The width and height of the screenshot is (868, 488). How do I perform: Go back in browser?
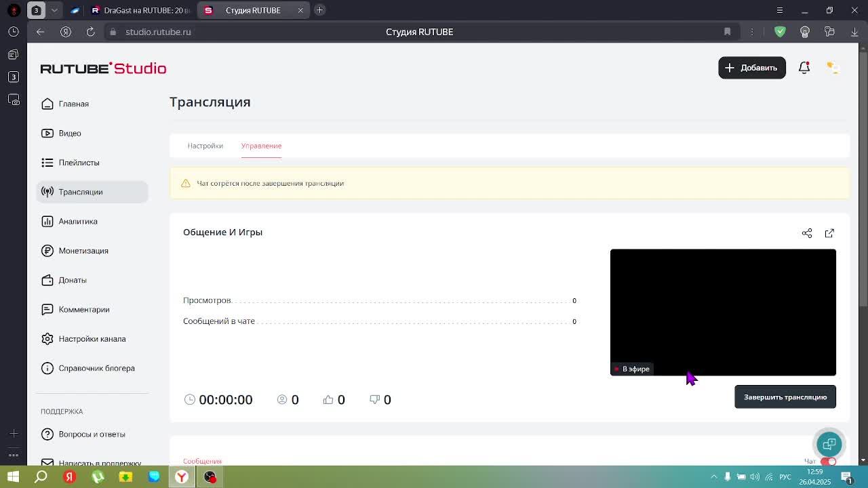[x=40, y=32]
